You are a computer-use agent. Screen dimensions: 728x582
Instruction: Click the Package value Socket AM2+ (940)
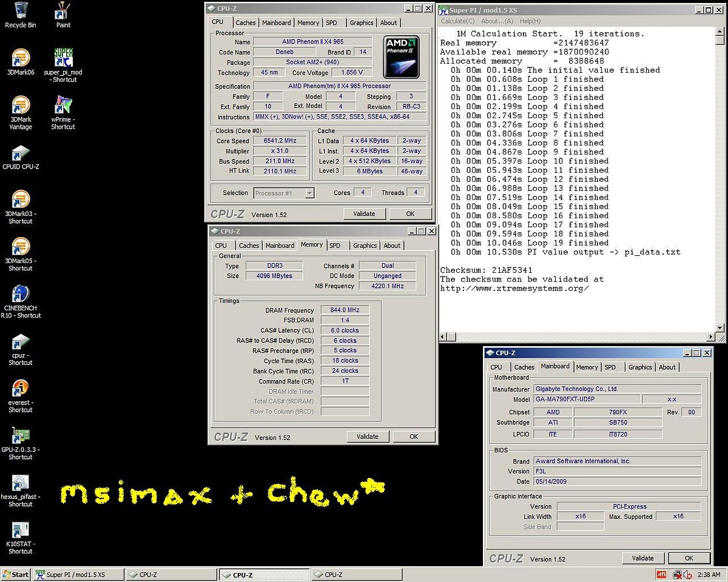[312, 62]
